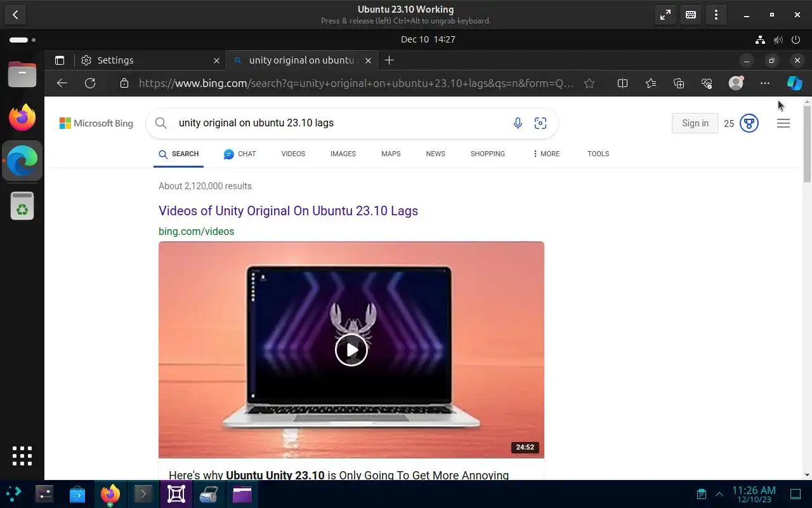Close the Bing search tab

369,60
